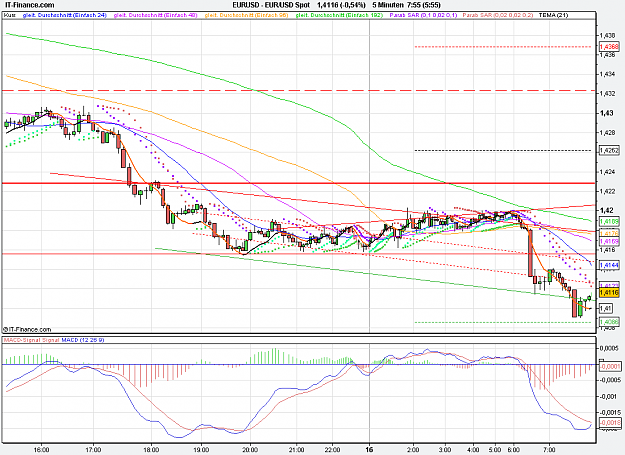The height and width of the screenshot is (455, 625).
Task: Click the 1,432 price axis label
Action: click(x=607, y=94)
